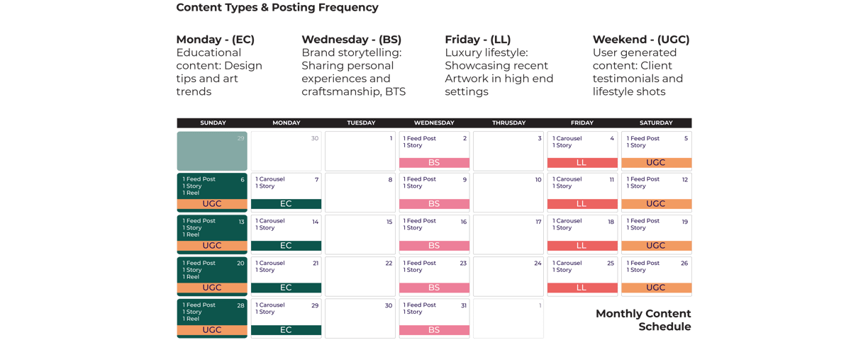Click the Monday - (EC) heading
The image size is (868, 340).
(216, 40)
